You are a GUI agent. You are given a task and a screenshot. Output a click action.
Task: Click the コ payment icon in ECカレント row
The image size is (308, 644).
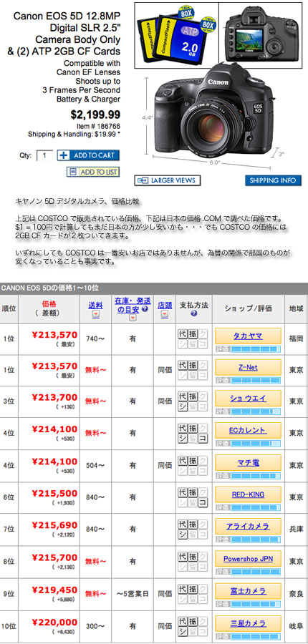pyautogui.click(x=203, y=438)
